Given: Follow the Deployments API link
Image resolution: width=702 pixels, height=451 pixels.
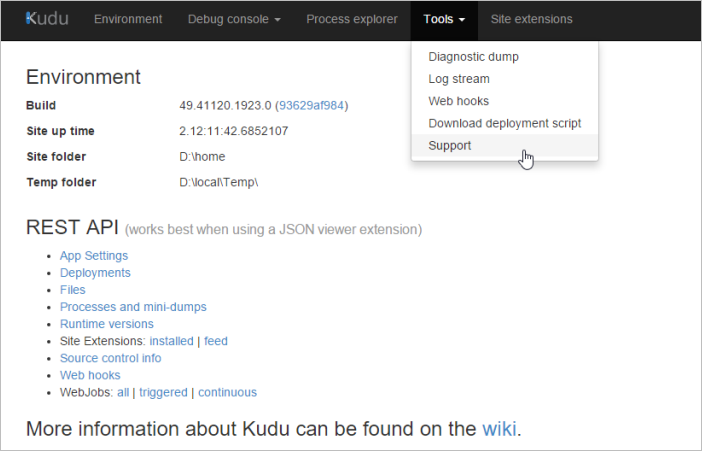Looking at the screenshot, I should [x=95, y=273].
